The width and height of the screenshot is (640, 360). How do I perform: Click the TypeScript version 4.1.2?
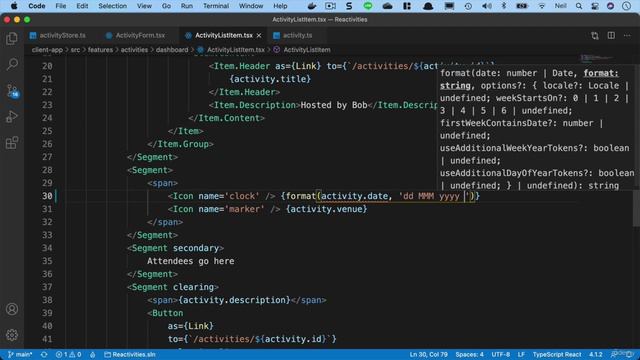tap(596, 354)
